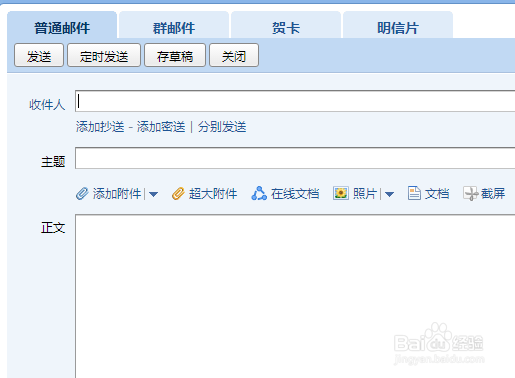The width and height of the screenshot is (515, 378).
Task: Click the 添加抄送 link
Action: pyautogui.click(x=100, y=127)
